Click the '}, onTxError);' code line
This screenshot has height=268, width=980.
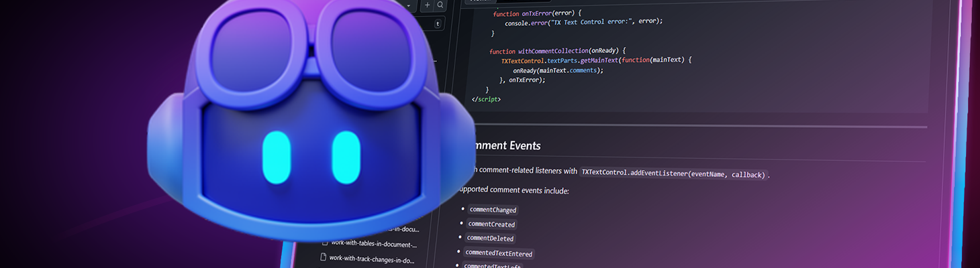(522, 80)
